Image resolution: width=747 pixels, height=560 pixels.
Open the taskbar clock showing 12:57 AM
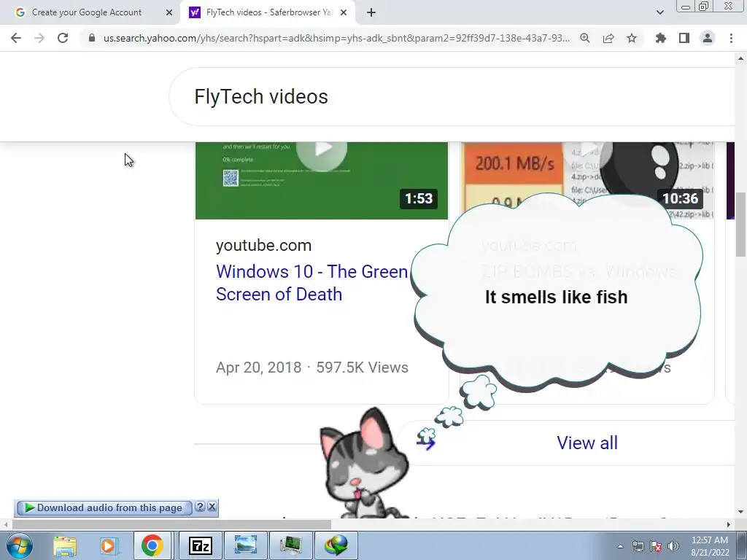(x=710, y=545)
